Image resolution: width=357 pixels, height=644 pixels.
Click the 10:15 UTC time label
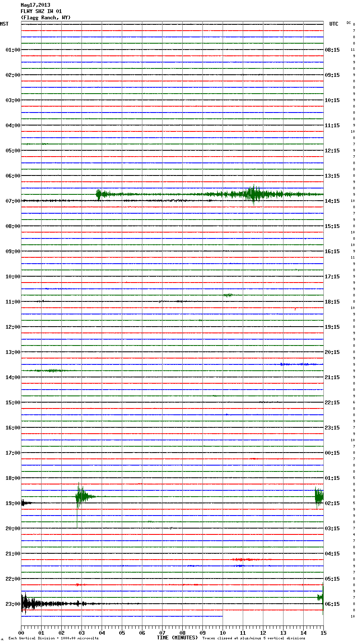[x=332, y=100]
